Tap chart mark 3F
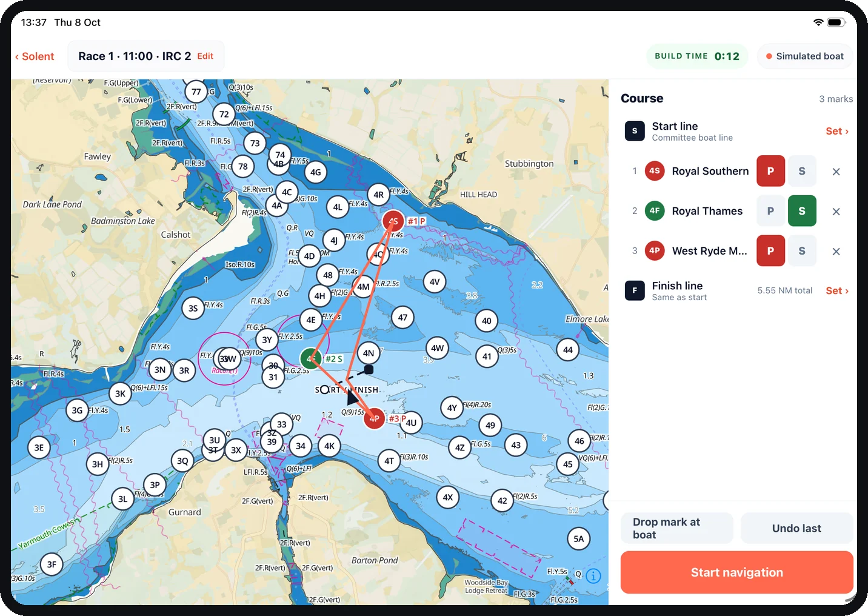The width and height of the screenshot is (868, 616). click(52, 564)
